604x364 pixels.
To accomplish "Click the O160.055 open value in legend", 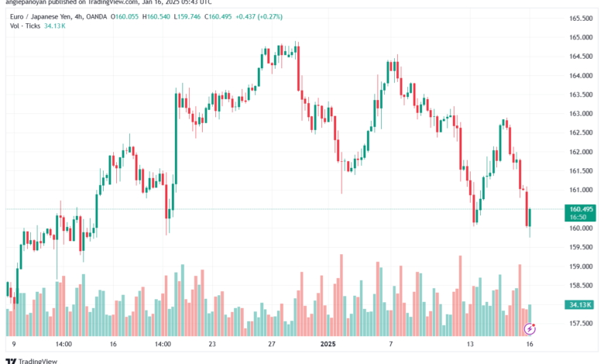I will tap(125, 16).
